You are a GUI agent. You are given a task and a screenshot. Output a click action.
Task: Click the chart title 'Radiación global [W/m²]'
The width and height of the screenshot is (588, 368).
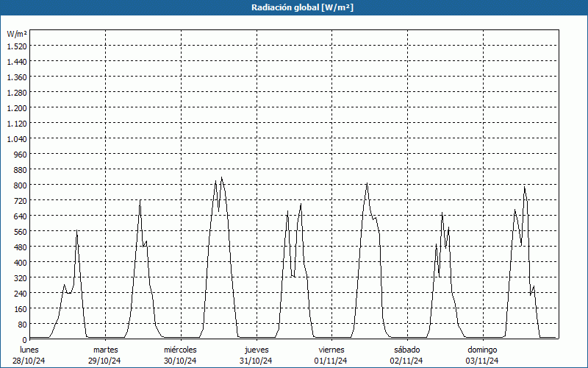coord(302,7)
